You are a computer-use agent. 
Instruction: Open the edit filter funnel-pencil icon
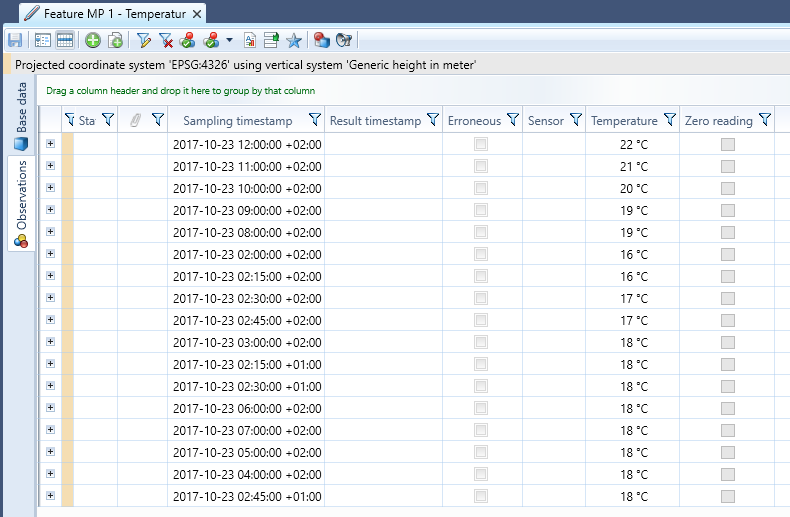144,40
